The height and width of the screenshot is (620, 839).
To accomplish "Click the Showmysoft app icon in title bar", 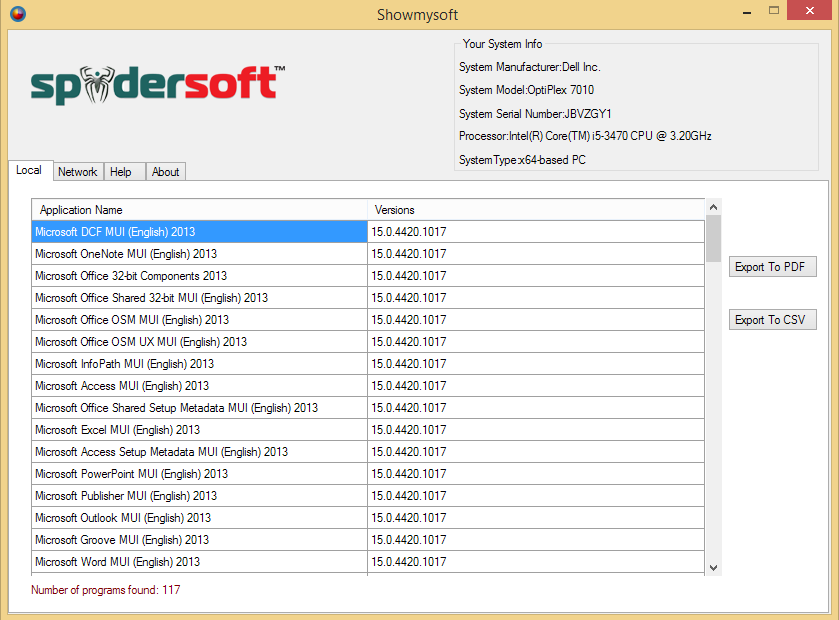I will click(x=18, y=13).
